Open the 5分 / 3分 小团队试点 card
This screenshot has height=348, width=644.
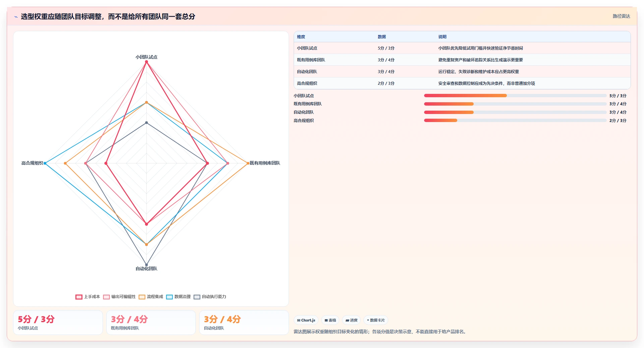58,323
